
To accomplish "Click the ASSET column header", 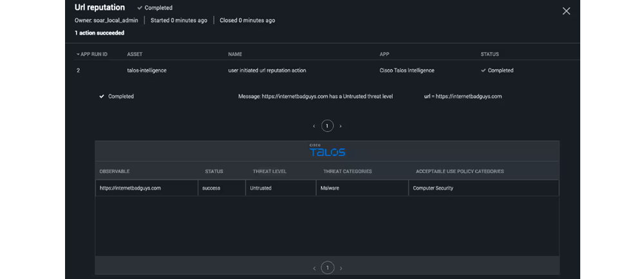I will pos(135,54).
